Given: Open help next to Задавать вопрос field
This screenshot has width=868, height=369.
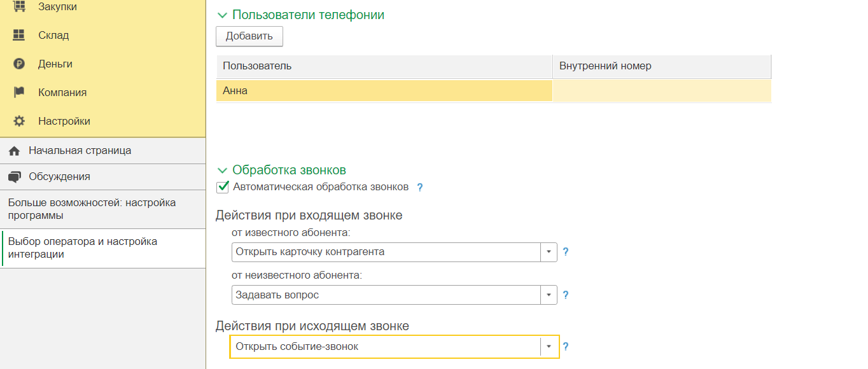Looking at the screenshot, I should click(x=565, y=295).
